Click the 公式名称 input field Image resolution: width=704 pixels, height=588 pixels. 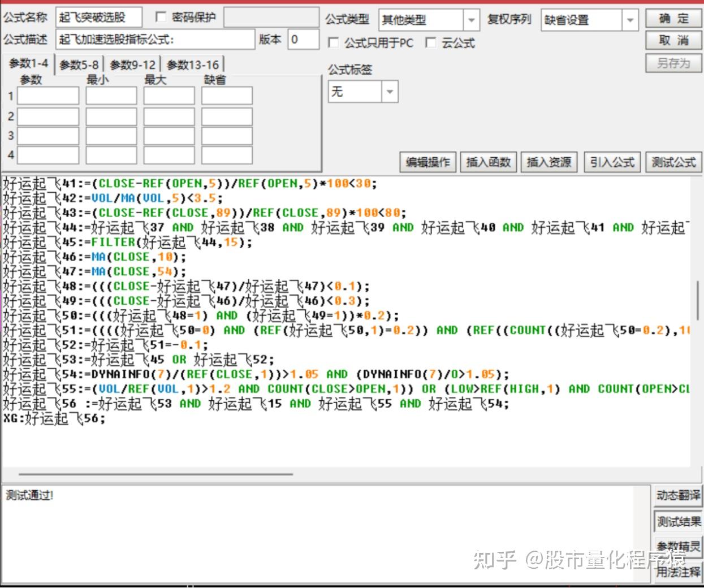[x=99, y=18]
